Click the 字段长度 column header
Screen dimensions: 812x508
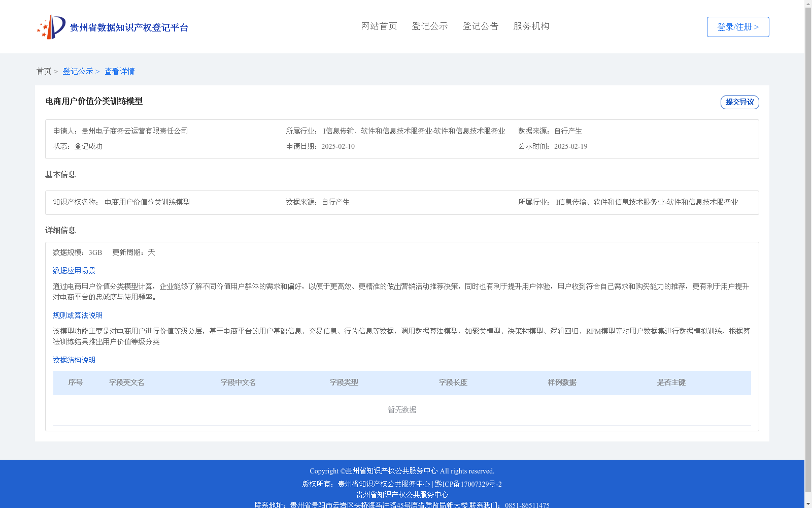coord(453,383)
